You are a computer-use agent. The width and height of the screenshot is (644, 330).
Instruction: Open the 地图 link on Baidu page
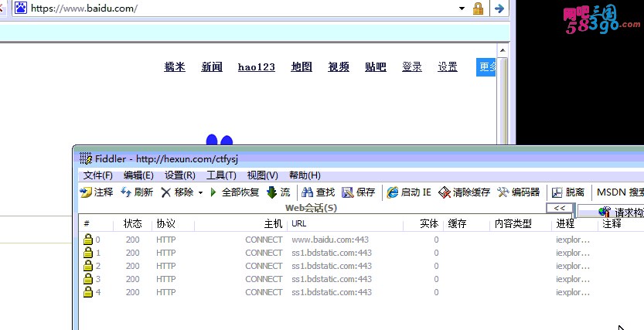[x=302, y=67]
